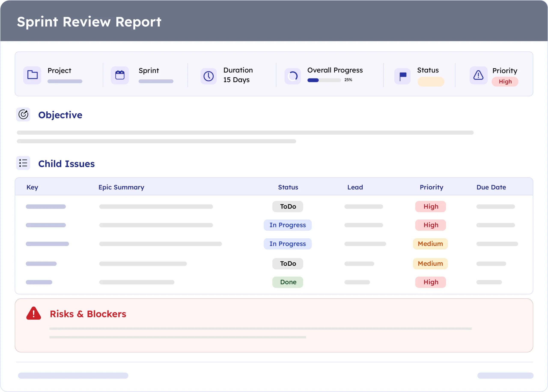
Task: Click the Child Issues section heading
Action: 66,164
